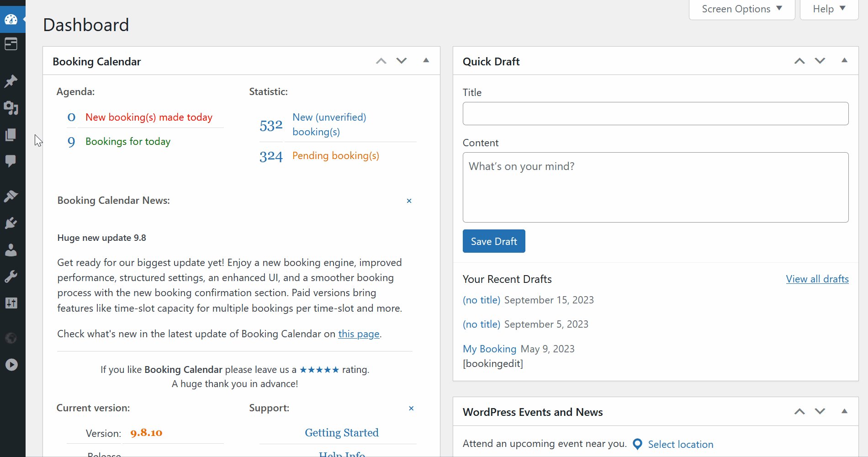This screenshot has height=457, width=868.
Task: Open the Booking calendar sidebar icon
Action: (11, 44)
